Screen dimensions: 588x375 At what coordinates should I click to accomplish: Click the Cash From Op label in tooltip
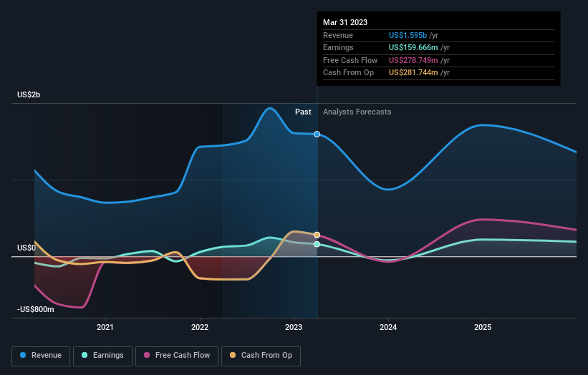pos(348,73)
